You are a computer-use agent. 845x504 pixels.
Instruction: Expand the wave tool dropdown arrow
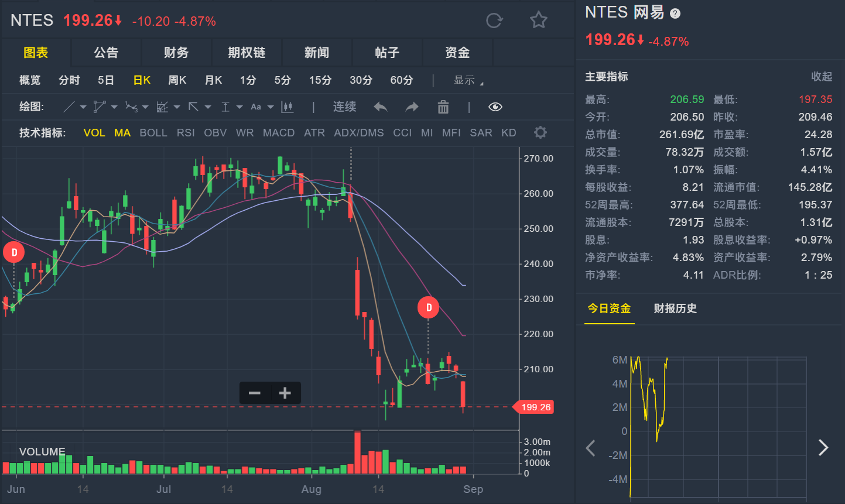(x=145, y=108)
